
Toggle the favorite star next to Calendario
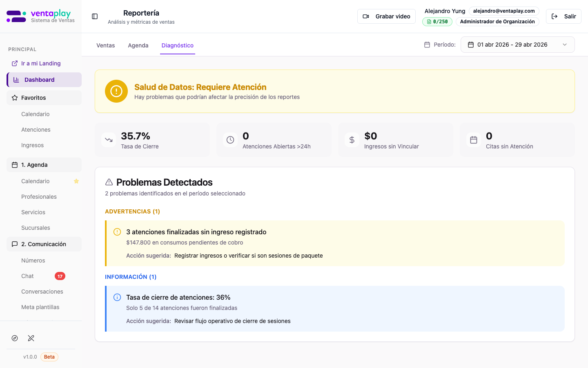click(x=76, y=181)
